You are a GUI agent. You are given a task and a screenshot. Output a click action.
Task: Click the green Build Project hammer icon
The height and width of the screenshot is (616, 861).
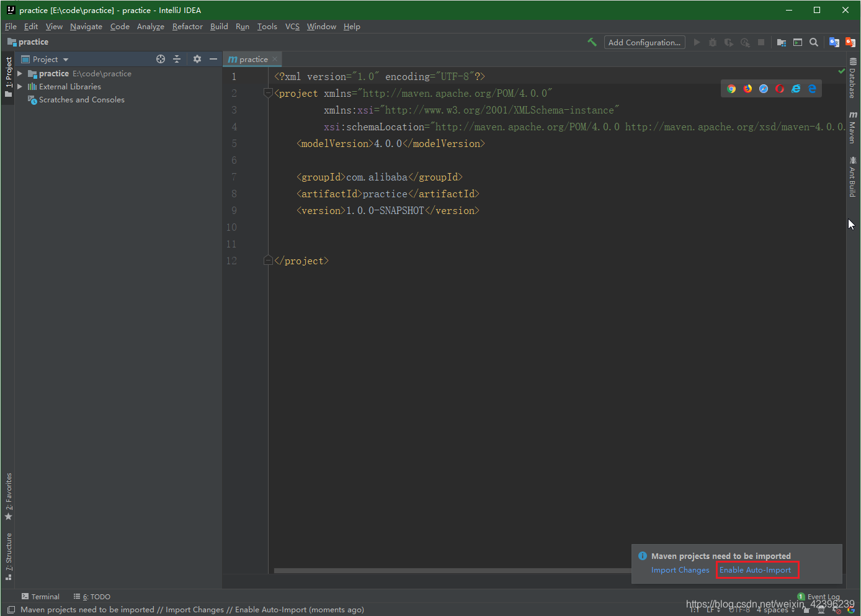pyautogui.click(x=592, y=42)
